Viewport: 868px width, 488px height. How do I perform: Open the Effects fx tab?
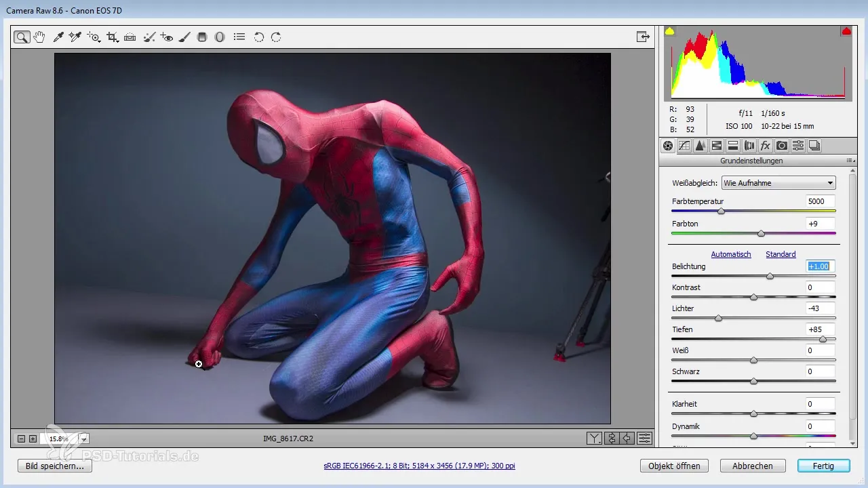point(766,145)
